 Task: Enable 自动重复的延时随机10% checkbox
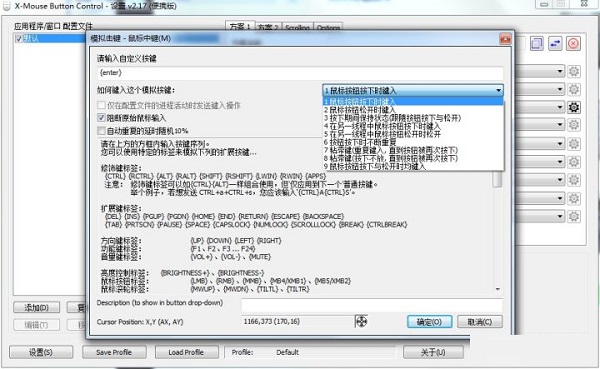(101, 131)
